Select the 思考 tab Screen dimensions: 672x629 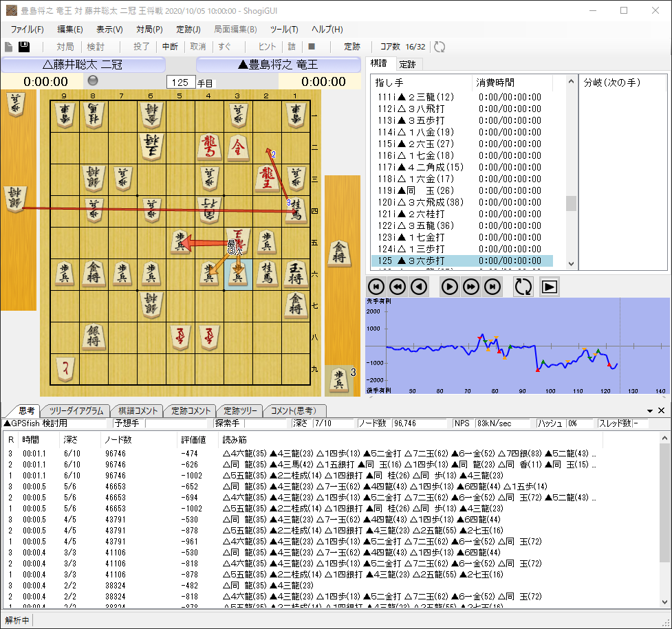coord(27,410)
